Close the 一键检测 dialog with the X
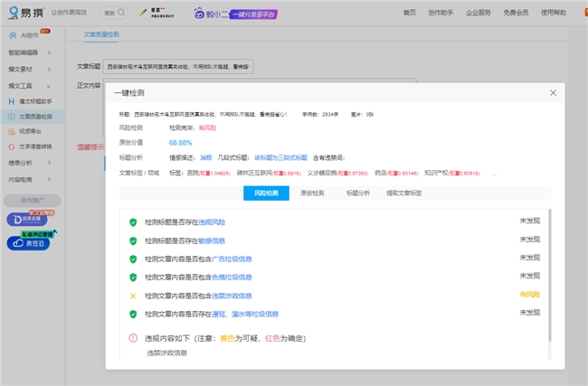 (x=553, y=92)
